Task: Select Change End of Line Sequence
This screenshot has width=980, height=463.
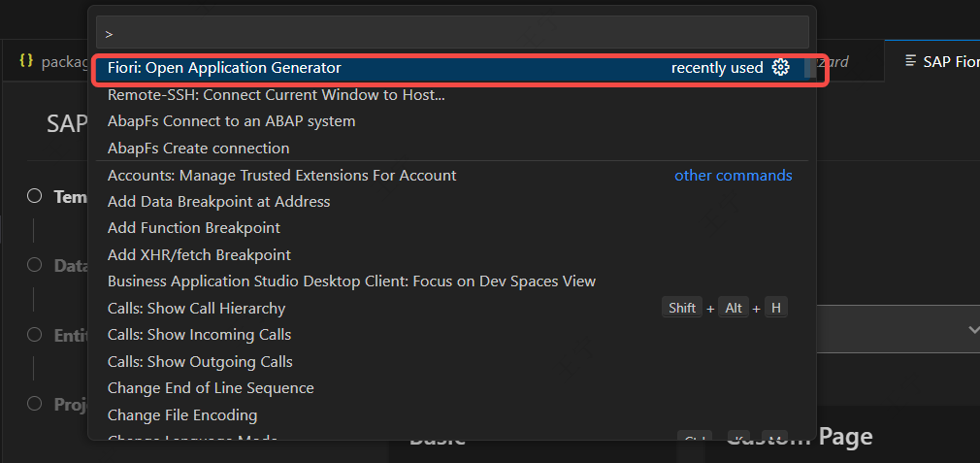Action: [452, 388]
